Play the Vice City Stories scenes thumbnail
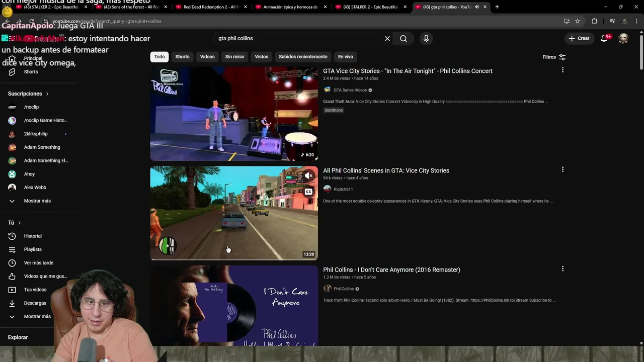 (234, 213)
